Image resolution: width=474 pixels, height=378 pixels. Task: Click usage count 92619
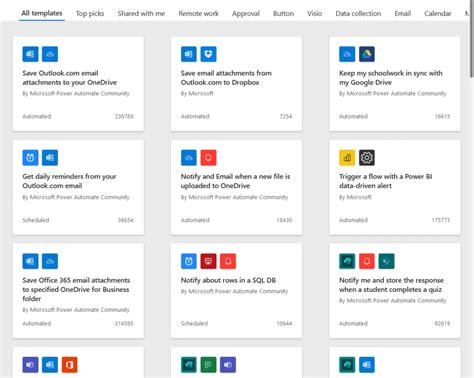[442, 323]
